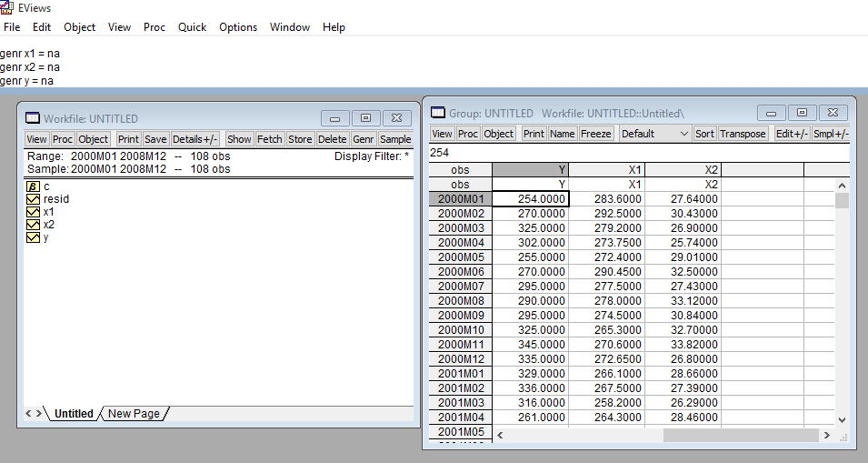Click the Group window icon
The image size is (868, 463).
point(438,113)
